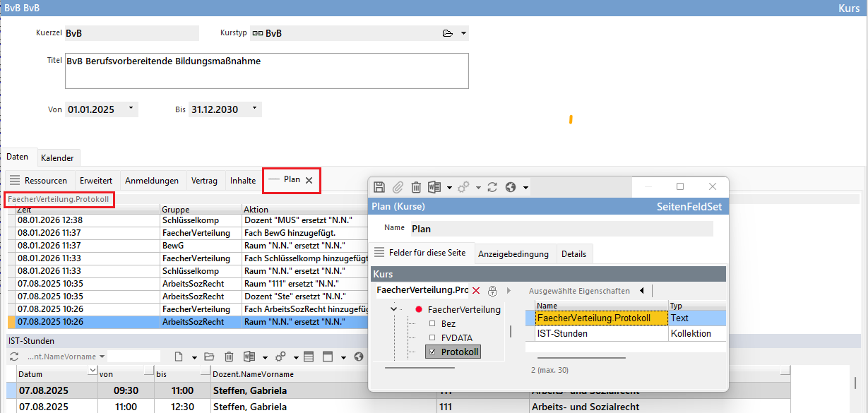Viewport: 868px width, 413px height.
Task: Click the paperclip attachment icon
Action: coord(398,187)
